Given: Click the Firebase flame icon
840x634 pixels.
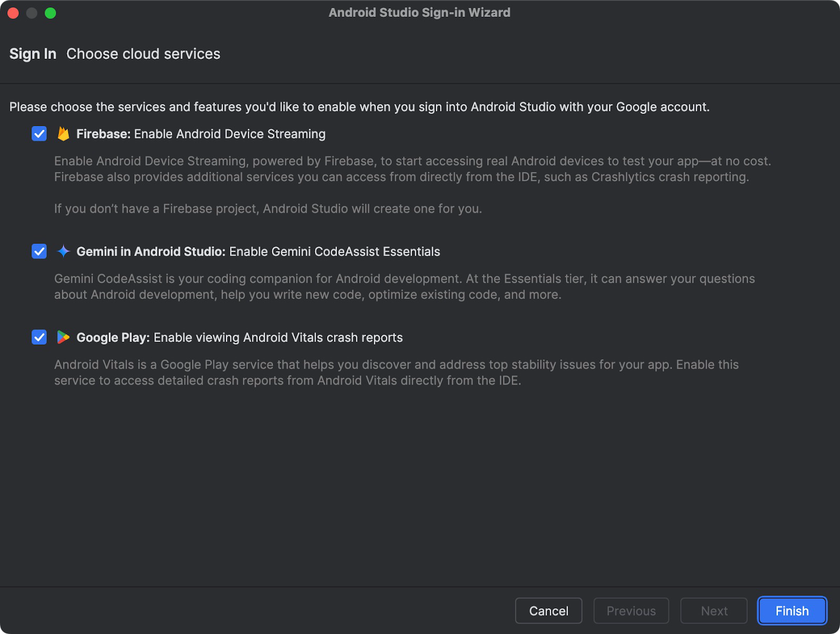Looking at the screenshot, I should pyautogui.click(x=63, y=134).
